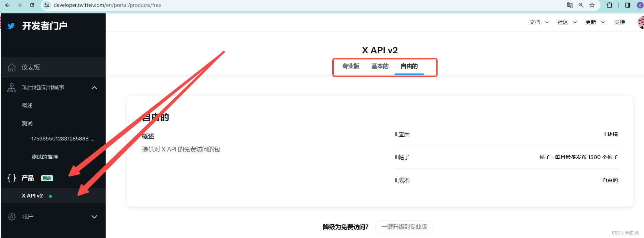The height and width of the screenshot is (238, 644).
Task: Expand the 帐户 section chevron
Action: (94, 217)
